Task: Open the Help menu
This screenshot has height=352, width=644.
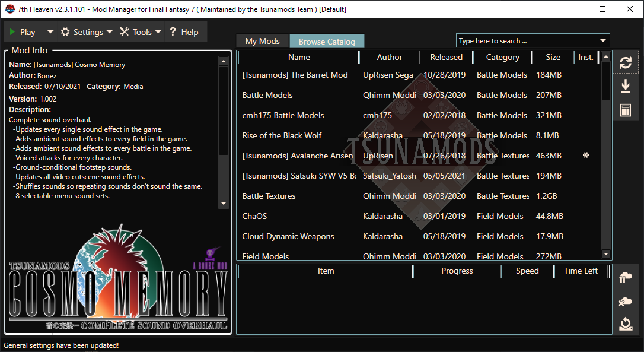Action: pos(184,32)
